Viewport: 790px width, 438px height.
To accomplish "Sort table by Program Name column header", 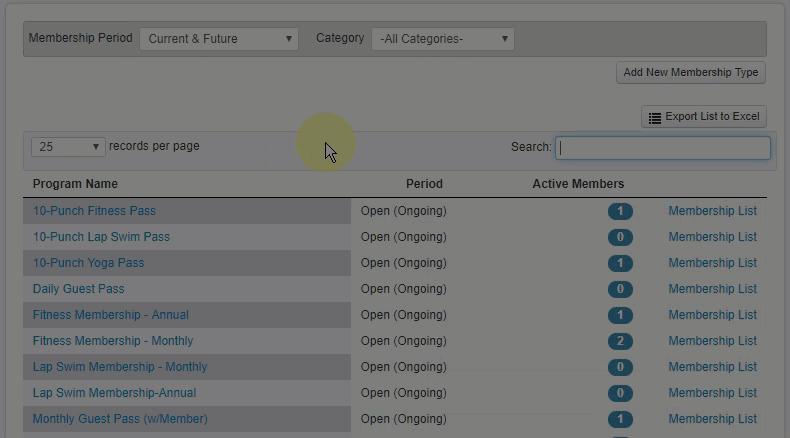I will click(x=75, y=184).
